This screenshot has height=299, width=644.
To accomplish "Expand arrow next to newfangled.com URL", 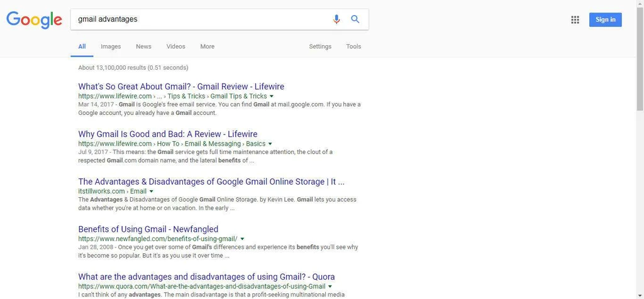I will [242, 239].
